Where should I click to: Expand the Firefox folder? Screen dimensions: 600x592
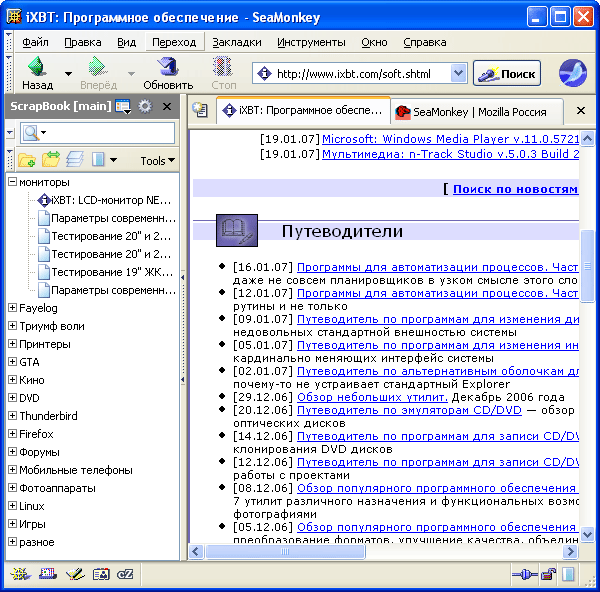[12, 434]
